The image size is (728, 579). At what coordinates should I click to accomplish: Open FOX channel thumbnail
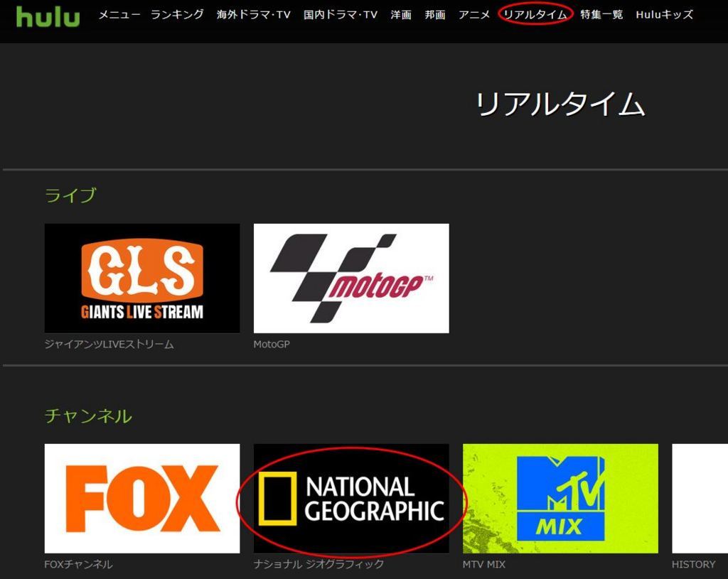click(x=142, y=498)
